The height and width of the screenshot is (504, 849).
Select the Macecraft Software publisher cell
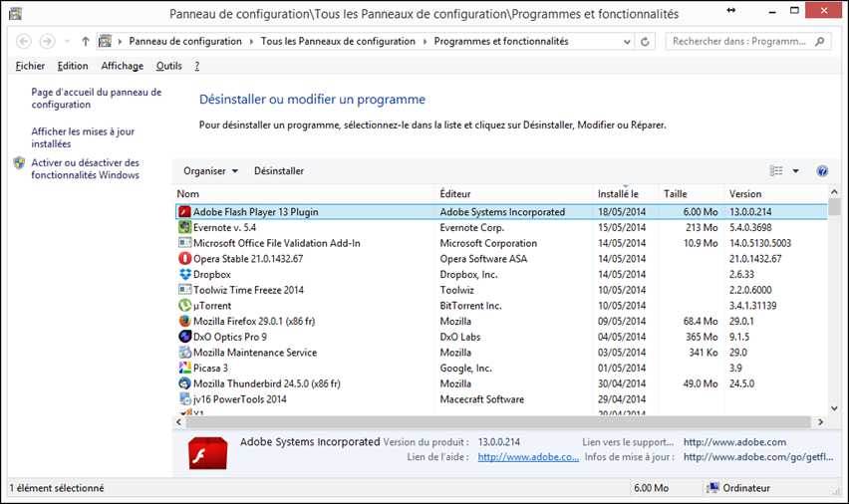tap(482, 399)
